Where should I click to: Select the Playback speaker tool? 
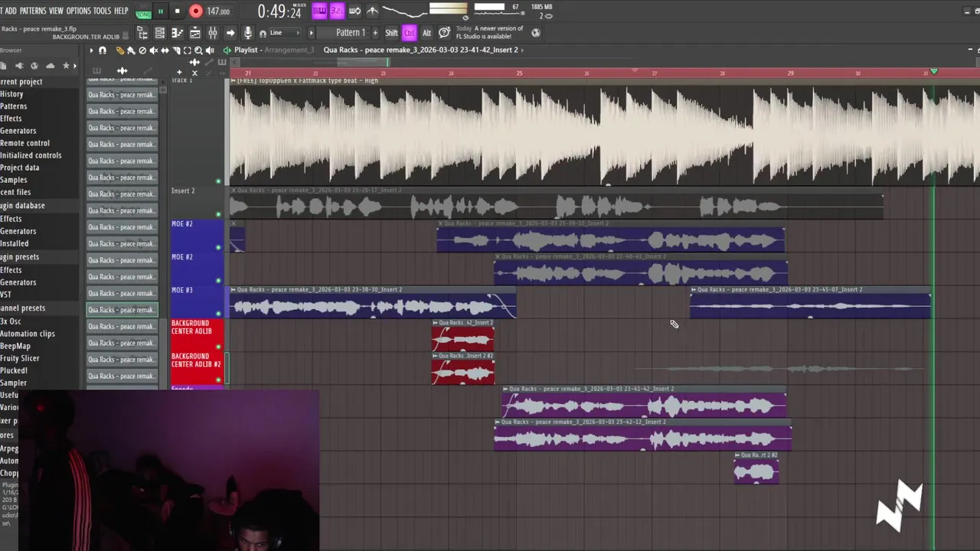210,51
